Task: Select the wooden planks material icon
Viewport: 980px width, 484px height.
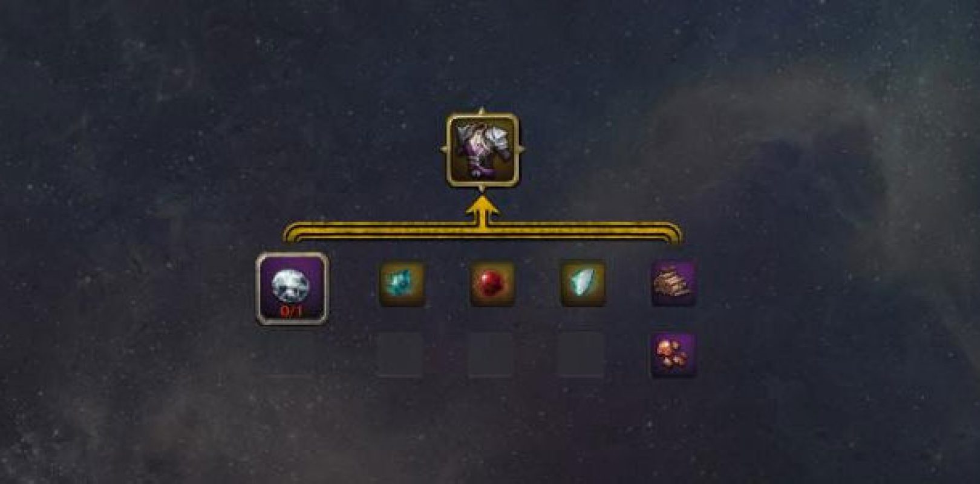Action: click(x=673, y=283)
